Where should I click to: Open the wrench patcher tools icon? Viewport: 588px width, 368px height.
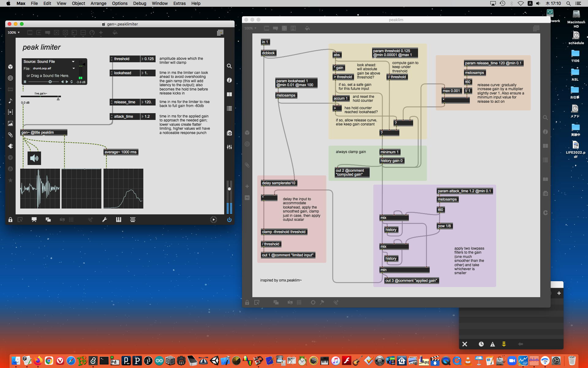[104, 220]
